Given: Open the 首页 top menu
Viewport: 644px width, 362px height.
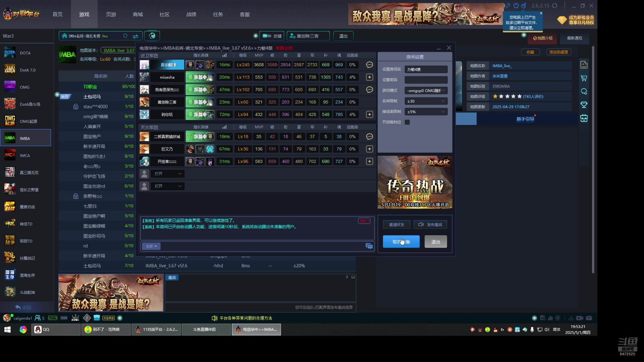Looking at the screenshot, I should [x=57, y=14].
